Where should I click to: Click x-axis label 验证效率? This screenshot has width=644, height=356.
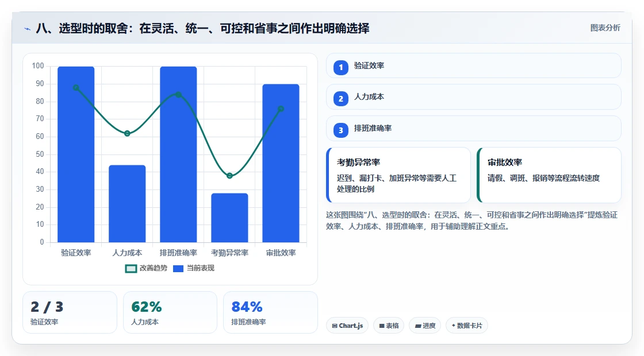(x=76, y=253)
